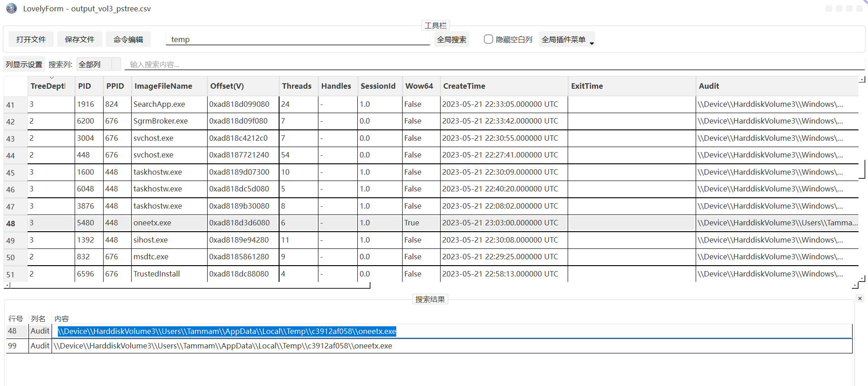Click Wow64 cell showing True
The image size is (868, 386).
coord(421,223)
